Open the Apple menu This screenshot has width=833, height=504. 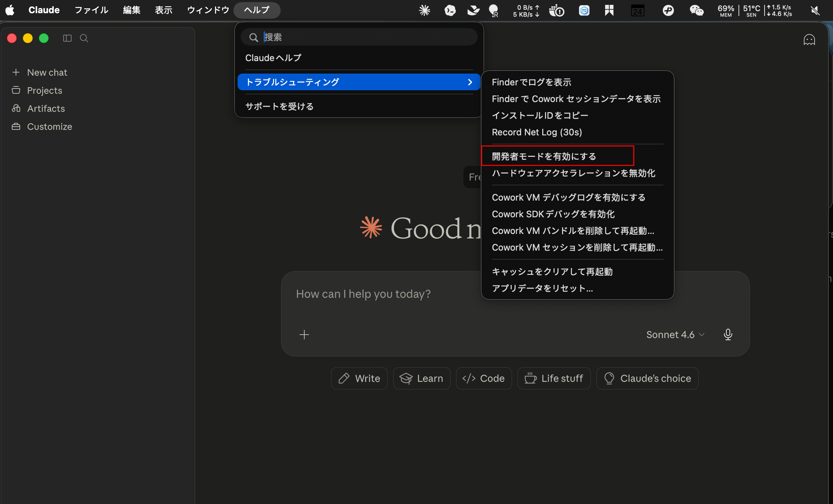10,10
